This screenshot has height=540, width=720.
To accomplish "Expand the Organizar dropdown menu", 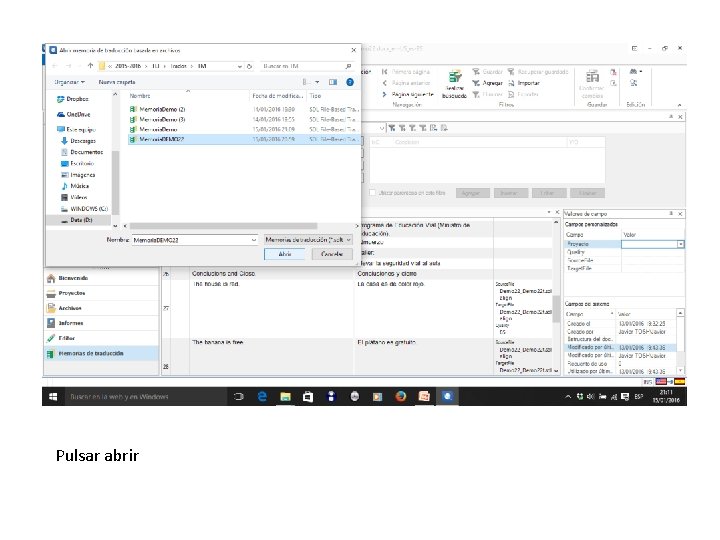I will (x=69, y=82).
